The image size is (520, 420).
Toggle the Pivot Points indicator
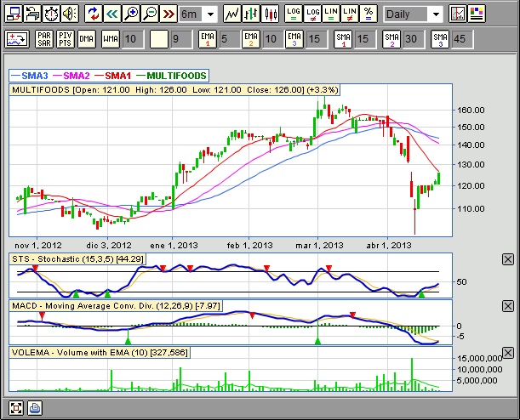(x=66, y=38)
